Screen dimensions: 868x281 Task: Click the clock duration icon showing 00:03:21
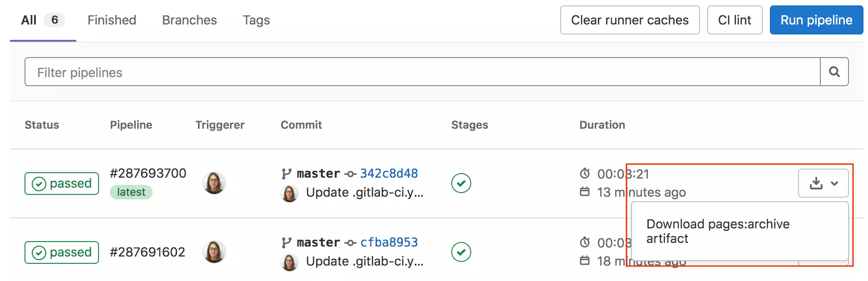[585, 174]
